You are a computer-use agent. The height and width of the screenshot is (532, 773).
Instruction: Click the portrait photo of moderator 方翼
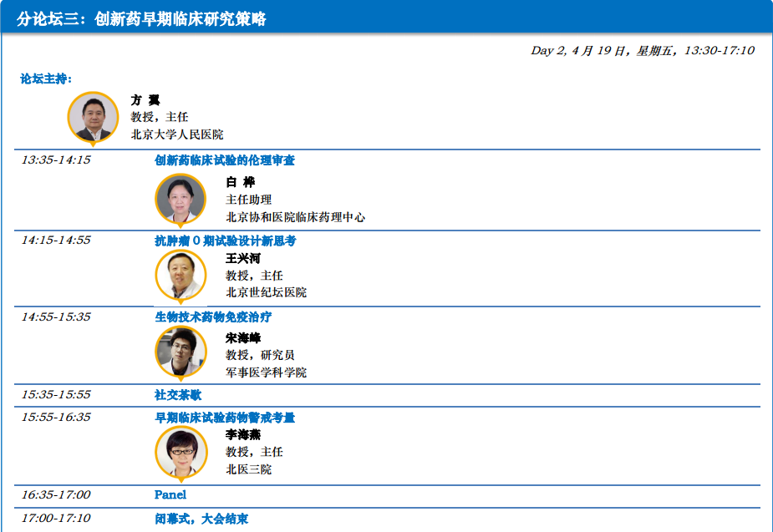coord(93,119)
